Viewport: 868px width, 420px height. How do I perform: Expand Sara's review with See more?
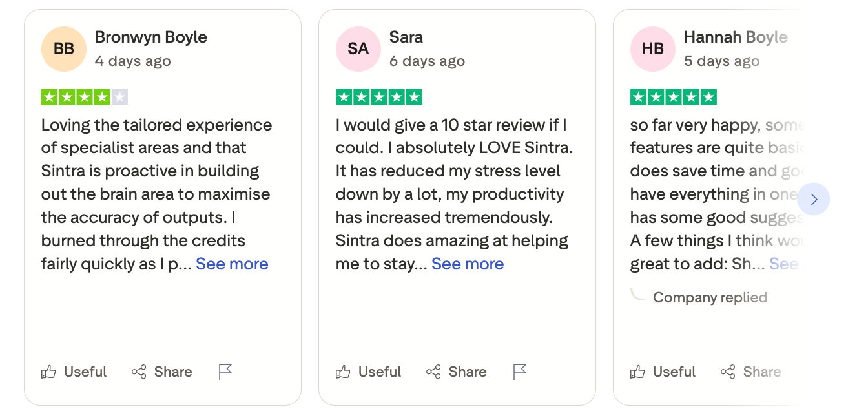click(x=468, y=264)
